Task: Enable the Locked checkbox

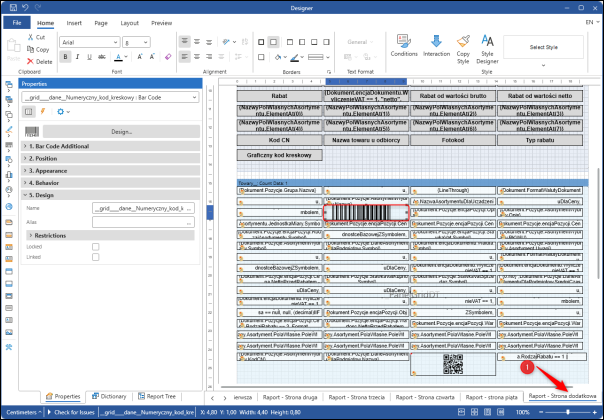Action: (95, 245)
